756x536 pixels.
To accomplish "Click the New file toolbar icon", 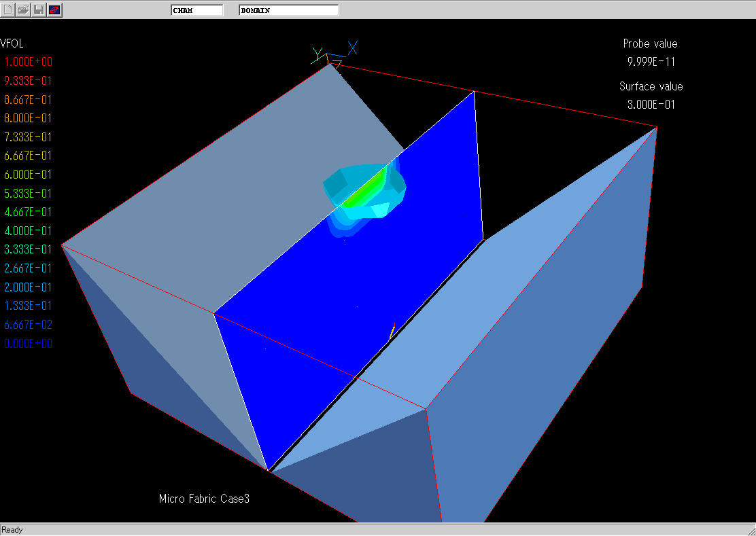I will tap(8, 10).
